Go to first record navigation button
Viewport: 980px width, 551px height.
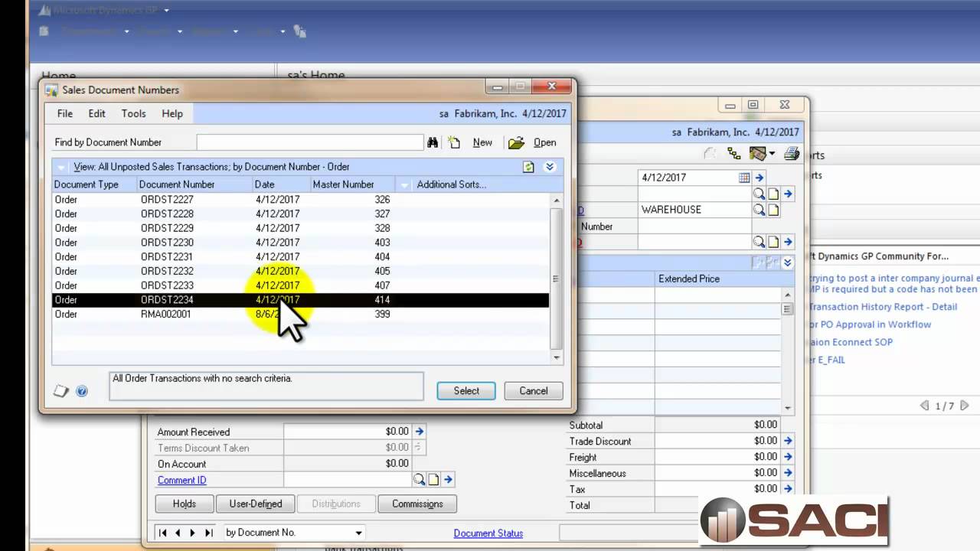coord(162,533)
